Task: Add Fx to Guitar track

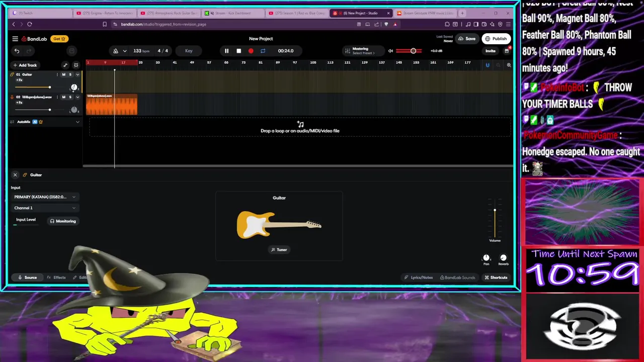Action: 19,80
